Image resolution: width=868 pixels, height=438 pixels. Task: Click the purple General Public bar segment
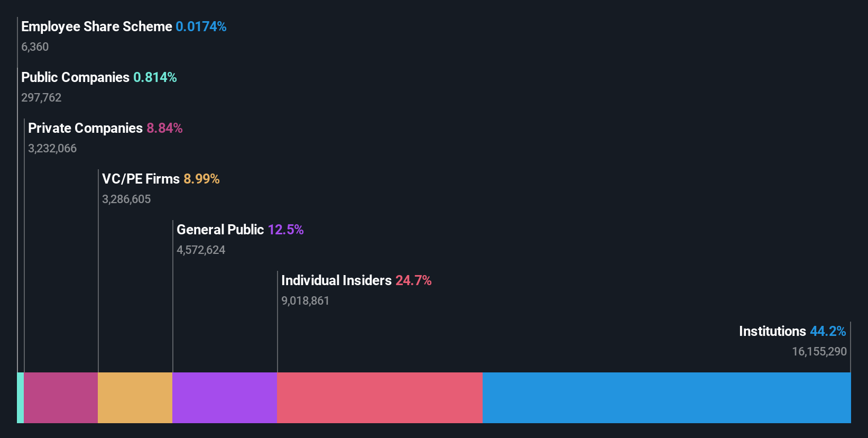point(225,398)
